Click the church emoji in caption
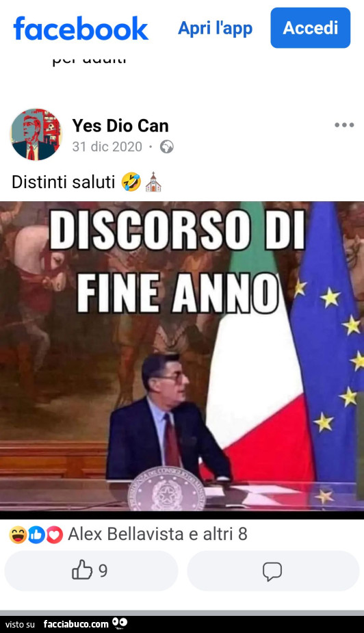The width and height of the screenshot is (364, 633). click(x=153, y=181)
